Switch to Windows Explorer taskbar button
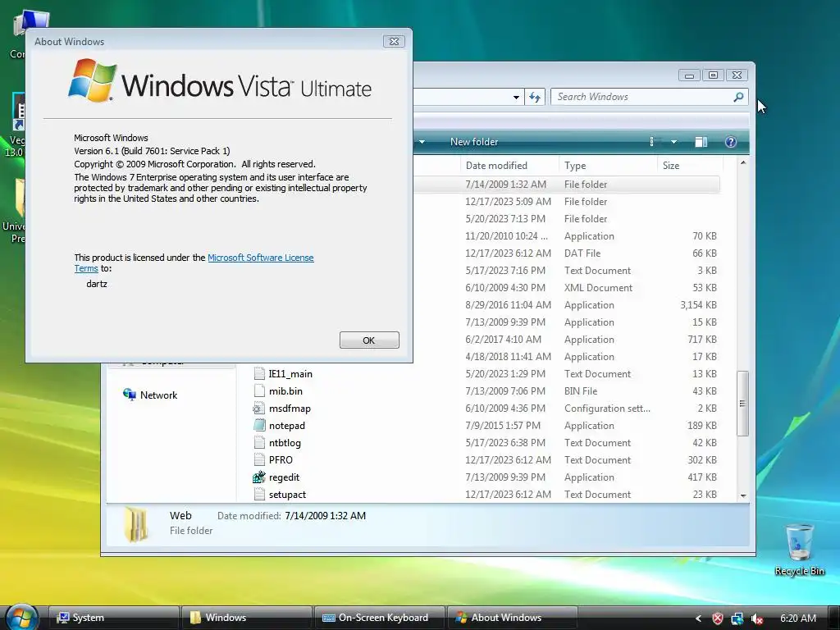 click(246, 618)
